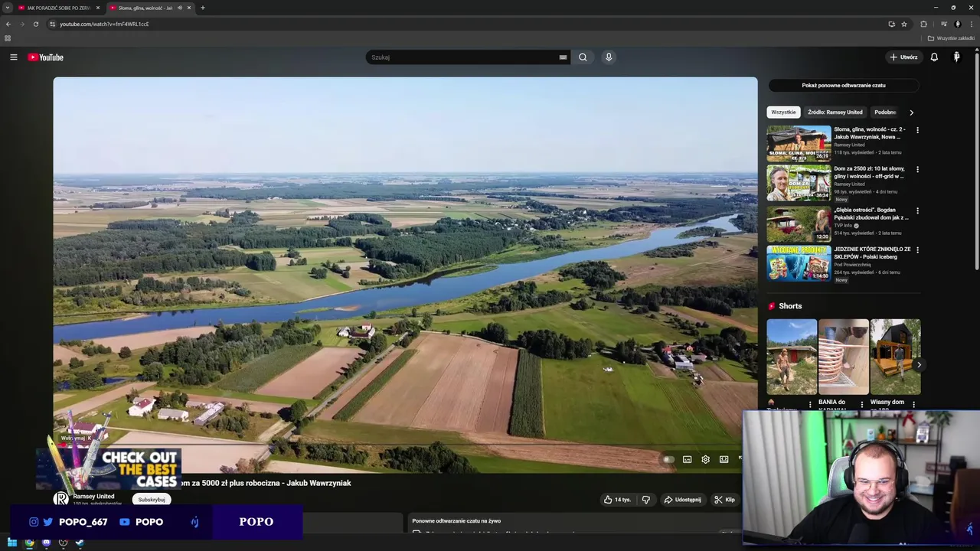Click the Klip scissors button
The height and width of the screenshot is (551, 980).
724,500
